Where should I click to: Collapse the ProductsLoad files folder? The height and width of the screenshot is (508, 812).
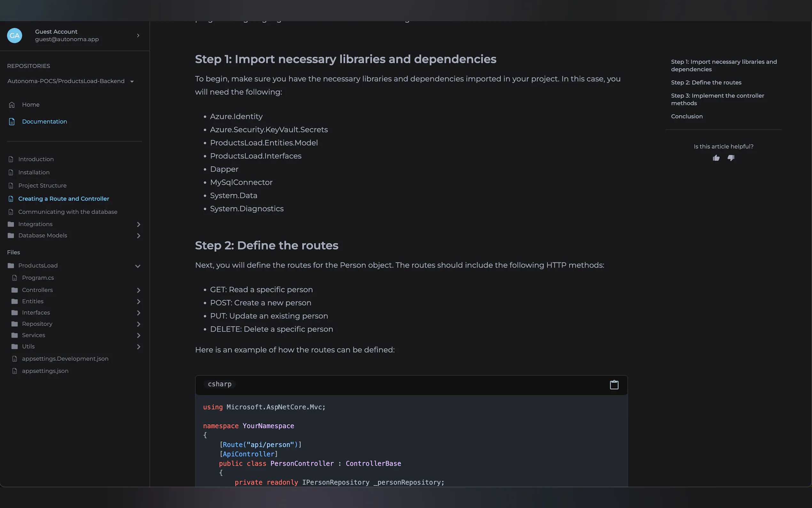pos(138,266)
